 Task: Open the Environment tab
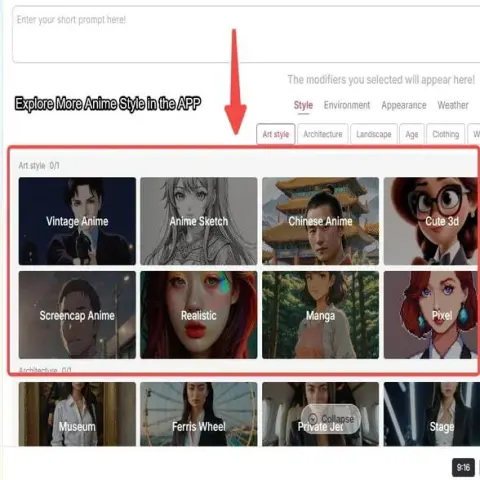(x=347, y=105)
